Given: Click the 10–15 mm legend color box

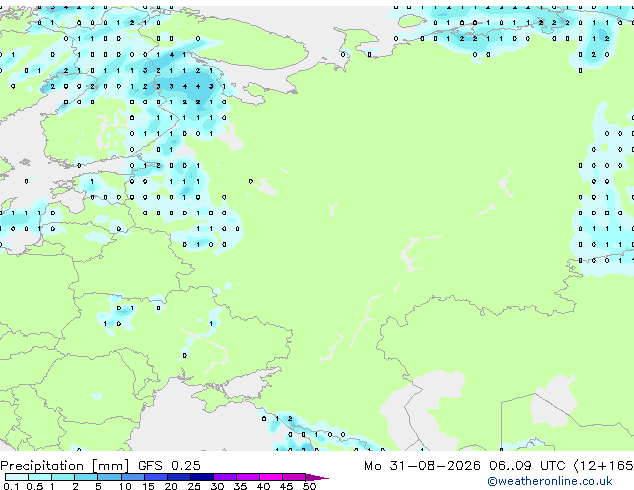Looking at the screenshot, I should pos(133,477).
